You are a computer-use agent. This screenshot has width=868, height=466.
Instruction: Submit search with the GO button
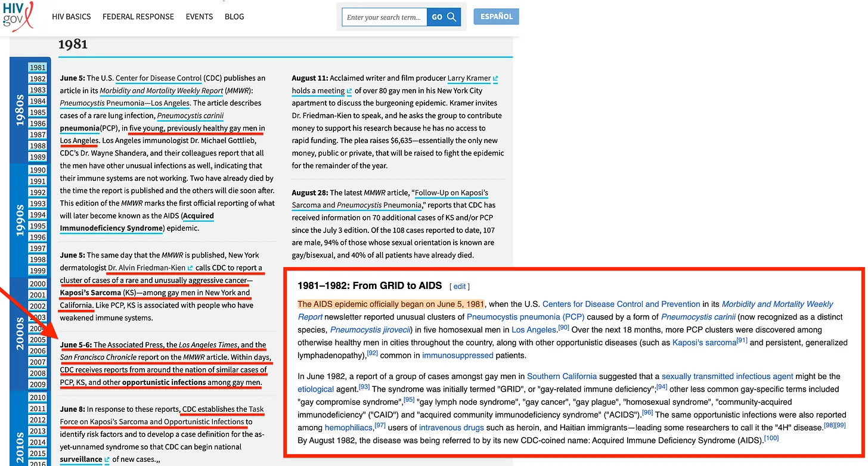tap(444, 17)
